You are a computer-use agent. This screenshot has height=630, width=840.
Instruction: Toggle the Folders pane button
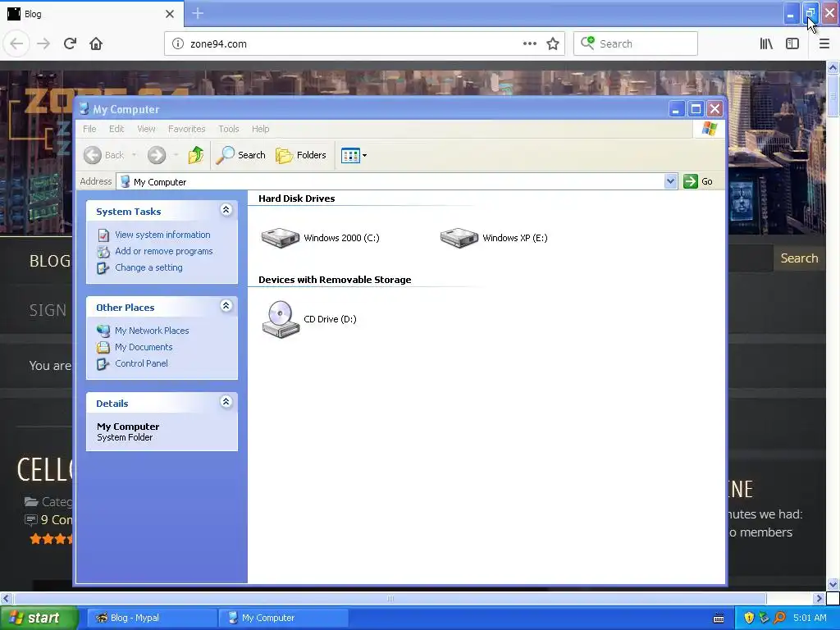(301, 155)
